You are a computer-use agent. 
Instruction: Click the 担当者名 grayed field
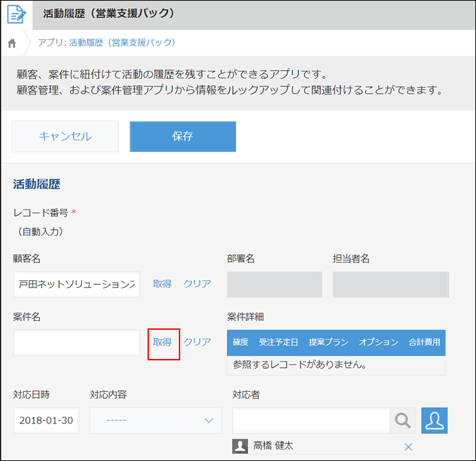[x=391, y=284]
